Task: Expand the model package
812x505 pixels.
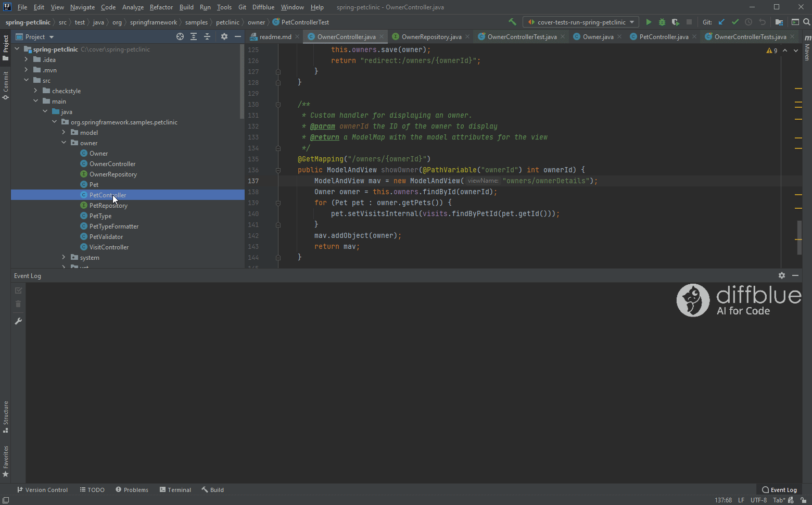Action: [64, 132]
